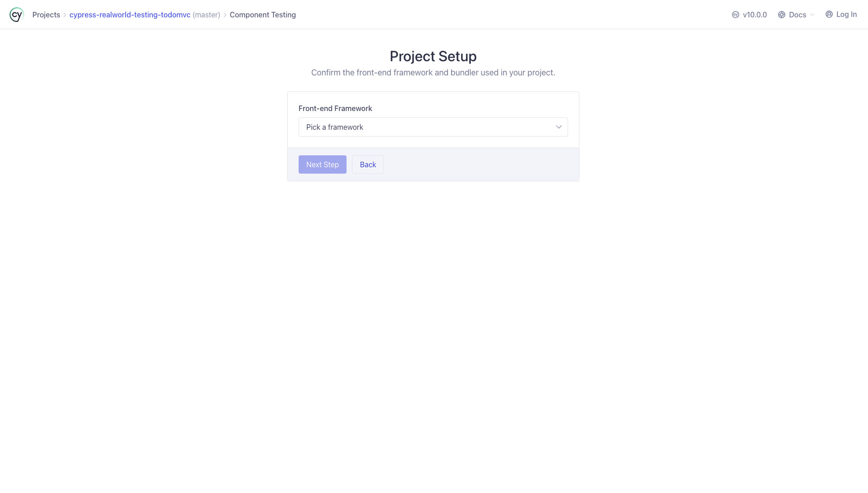This screenshot has width=868, height=493.
Task: Expand the Docs chevron arrow
Action: point(812,15)
